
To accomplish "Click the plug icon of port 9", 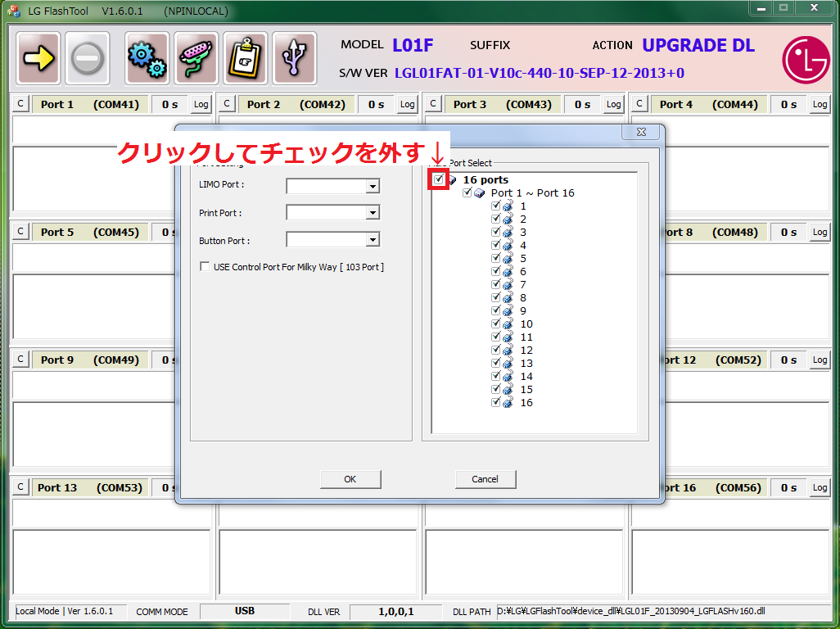I will pos(508,311).
